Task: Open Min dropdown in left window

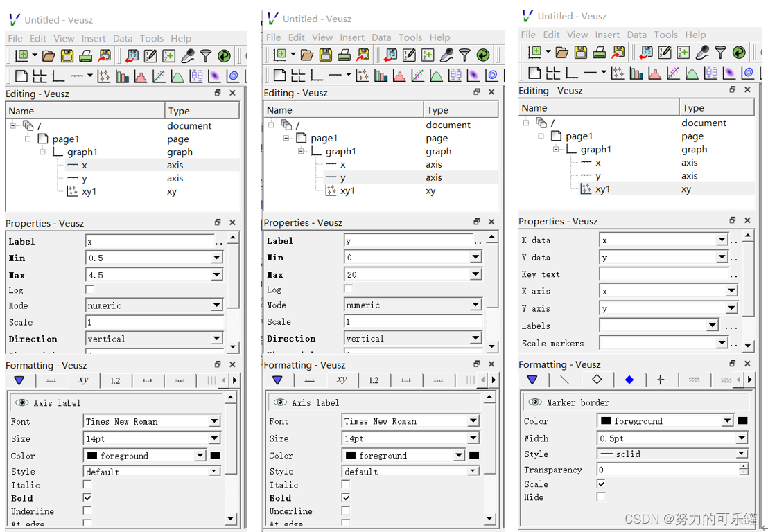Action: [x=217, y=258]
